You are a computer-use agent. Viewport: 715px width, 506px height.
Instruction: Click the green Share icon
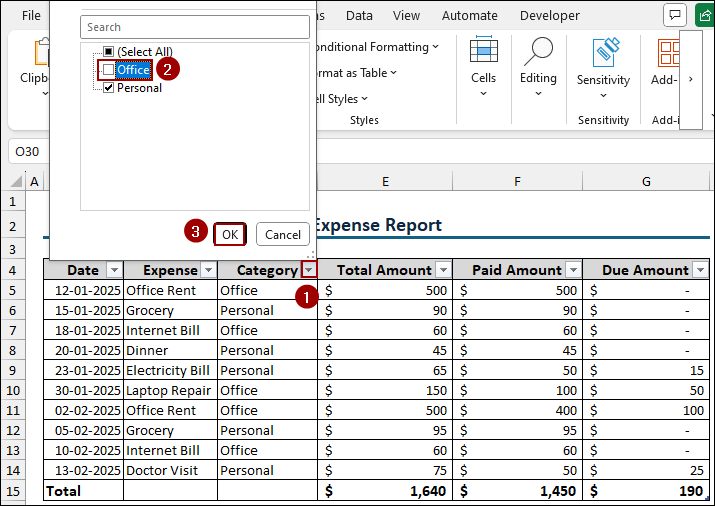[704, 15]
